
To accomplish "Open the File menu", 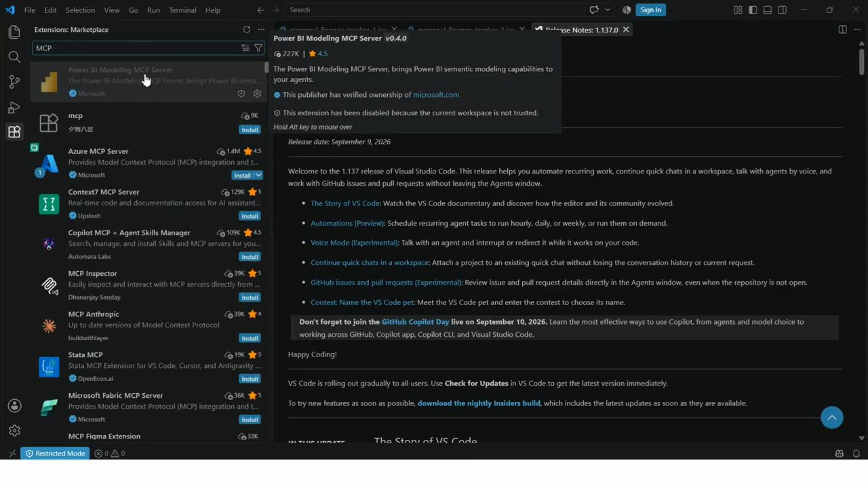I will pyautogui.click(x=30, y=9).
